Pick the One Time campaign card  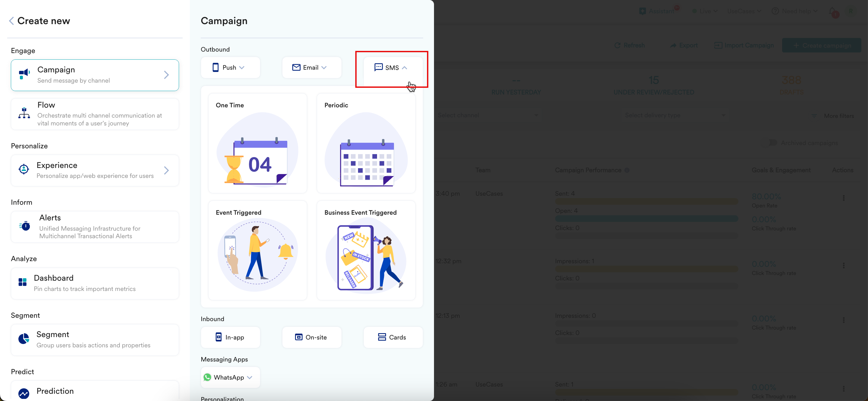tap(257, 143)
